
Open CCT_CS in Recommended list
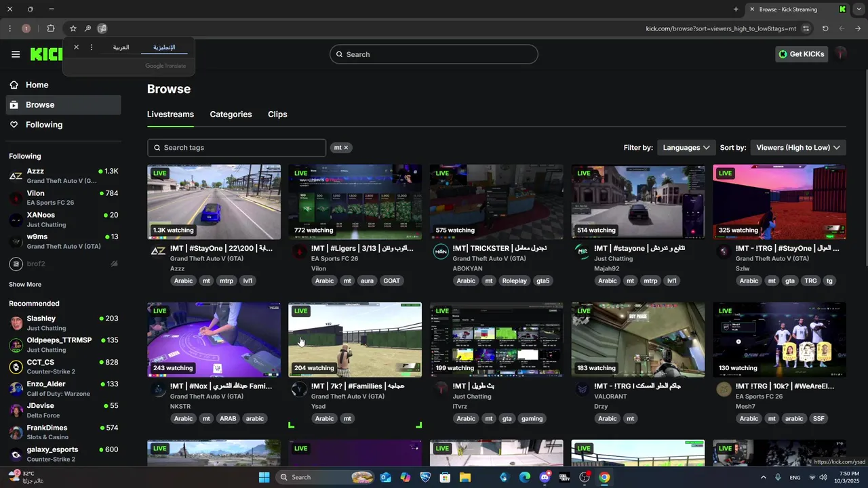pyautogui.click(x=64, y=367)
